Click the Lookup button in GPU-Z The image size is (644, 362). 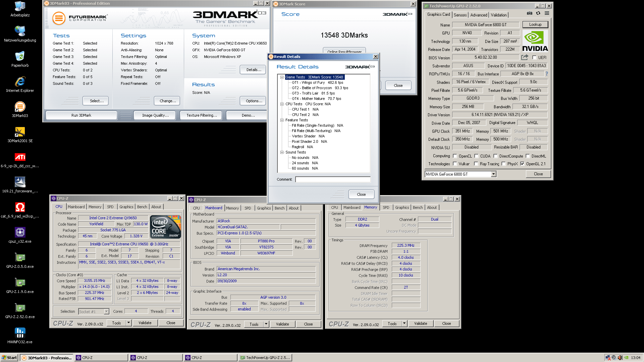tap(535, 24)
